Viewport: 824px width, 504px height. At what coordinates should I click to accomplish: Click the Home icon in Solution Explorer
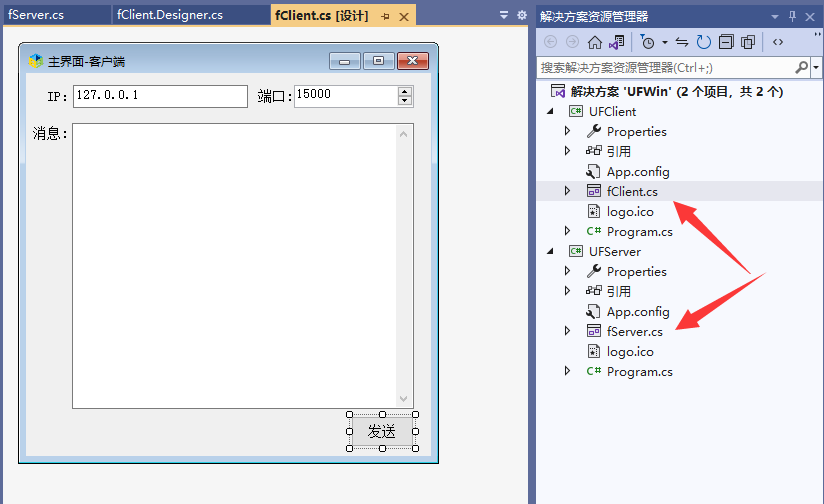pos(595,42)
